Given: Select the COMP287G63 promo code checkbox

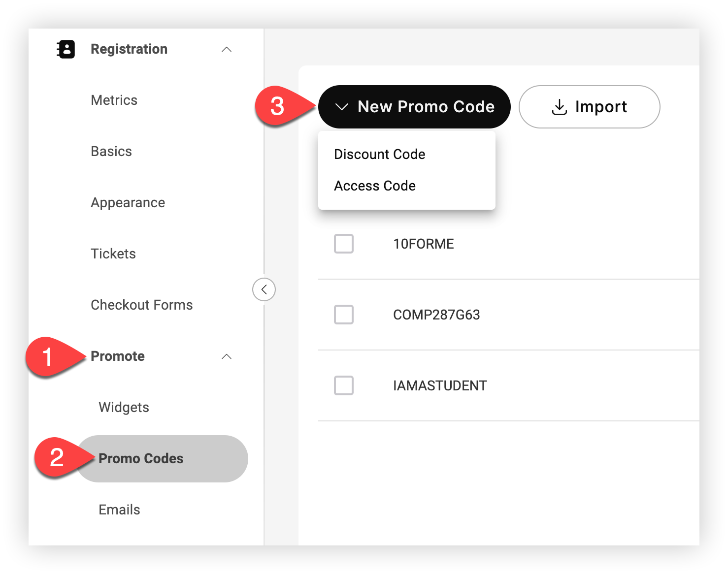Looking at the screenshot, I should coord(344,315).
